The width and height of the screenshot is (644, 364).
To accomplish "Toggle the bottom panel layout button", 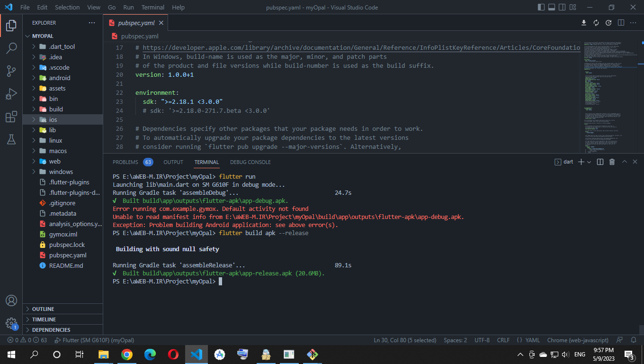I will (552, 7).
